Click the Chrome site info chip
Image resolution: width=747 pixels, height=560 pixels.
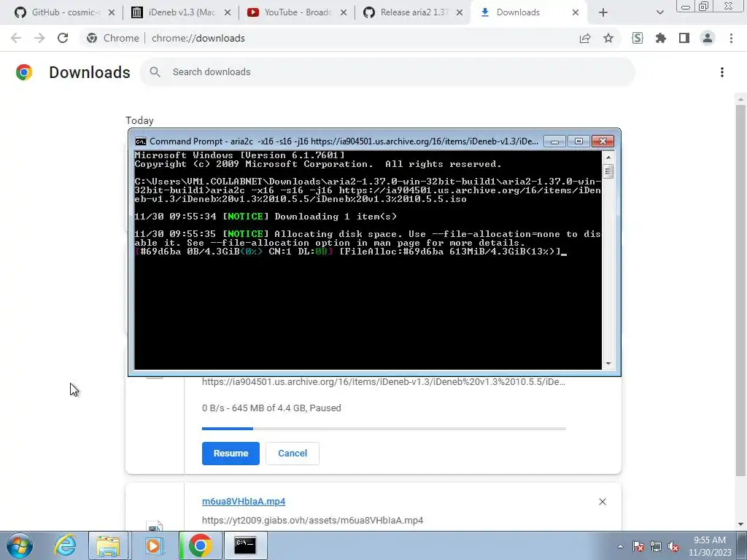(x=113, y=38)
